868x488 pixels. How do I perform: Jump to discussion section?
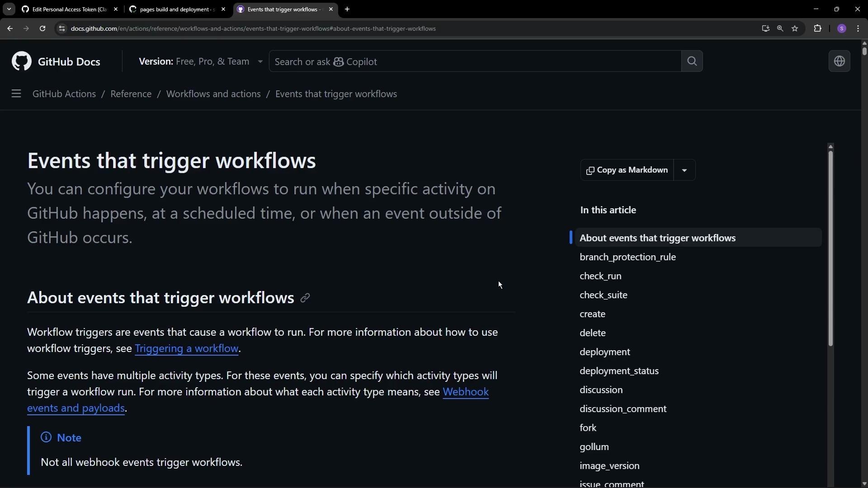(x=601, y=390)
